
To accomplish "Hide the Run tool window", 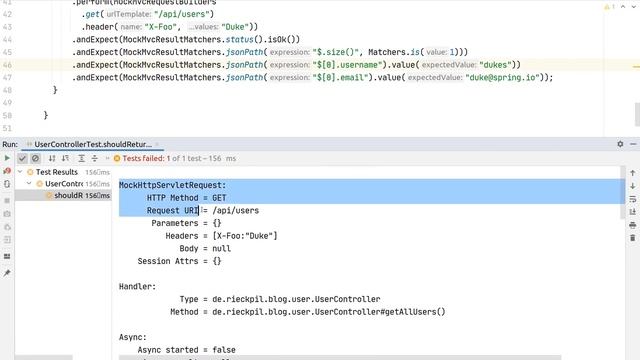I will (633, 144).
